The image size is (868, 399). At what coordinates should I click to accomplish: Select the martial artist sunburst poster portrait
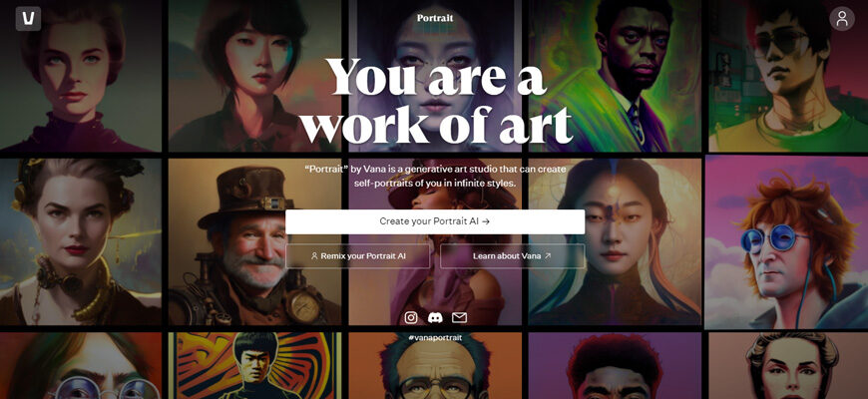pos(255,366)
